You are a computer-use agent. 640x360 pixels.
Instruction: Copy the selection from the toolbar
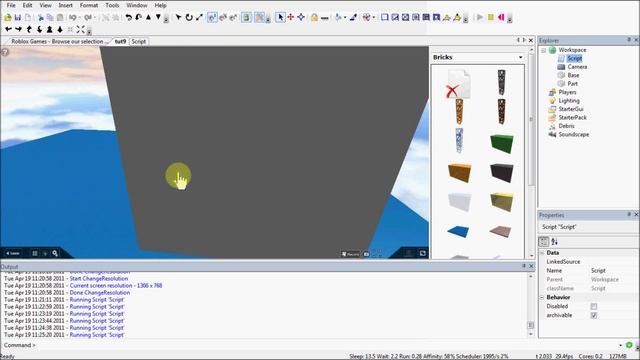[x=50, y=18]
